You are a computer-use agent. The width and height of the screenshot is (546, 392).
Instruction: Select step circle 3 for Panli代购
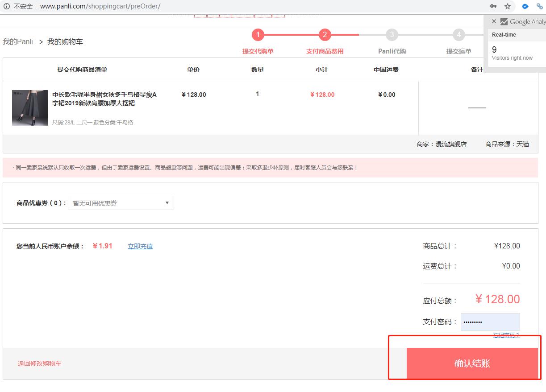pos(392,35)
